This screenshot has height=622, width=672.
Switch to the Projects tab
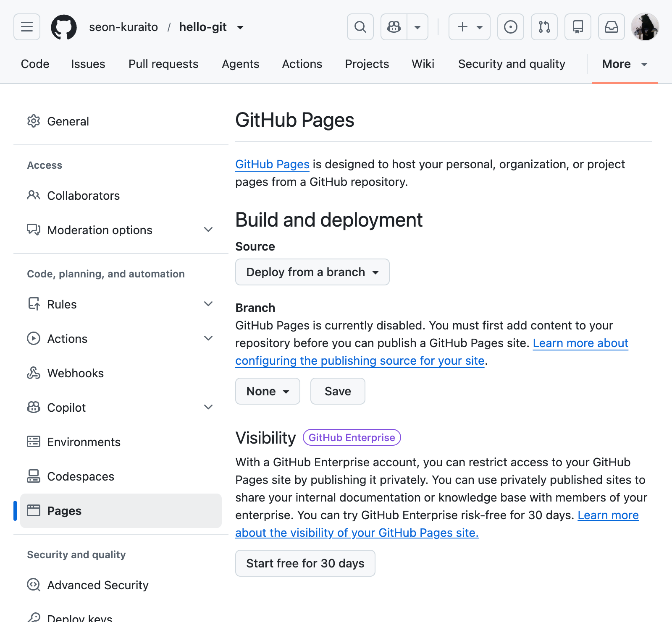point(367,64)
